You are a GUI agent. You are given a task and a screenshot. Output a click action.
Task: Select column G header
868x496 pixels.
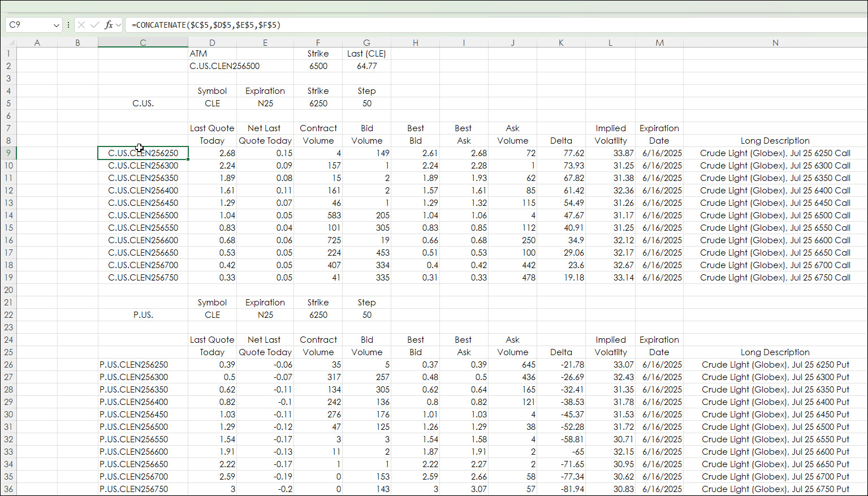pyautogui.click(x=366, y=42)
